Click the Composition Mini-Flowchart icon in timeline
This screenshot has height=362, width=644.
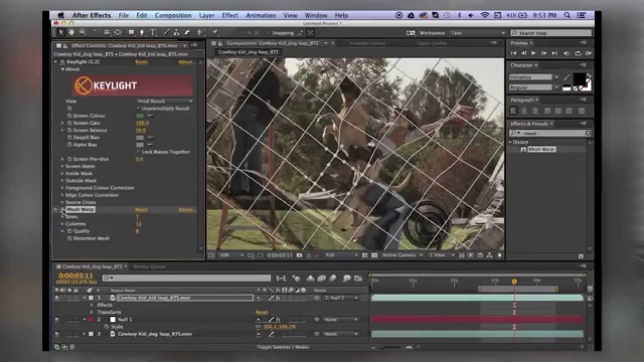tap(281, 278)
